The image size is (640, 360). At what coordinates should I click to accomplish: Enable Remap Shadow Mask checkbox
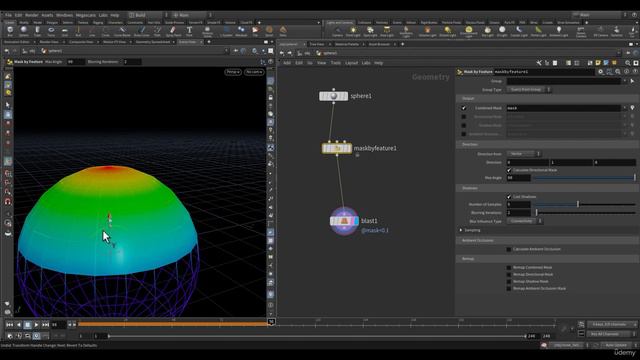coord(509,282)
